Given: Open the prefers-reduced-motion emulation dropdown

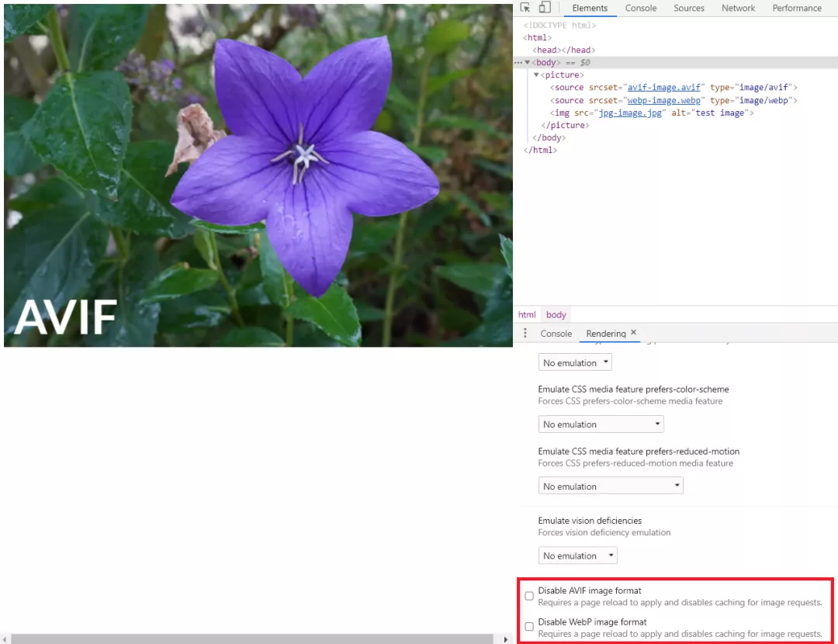Looking at the screenshot, I should coord(611,485).
